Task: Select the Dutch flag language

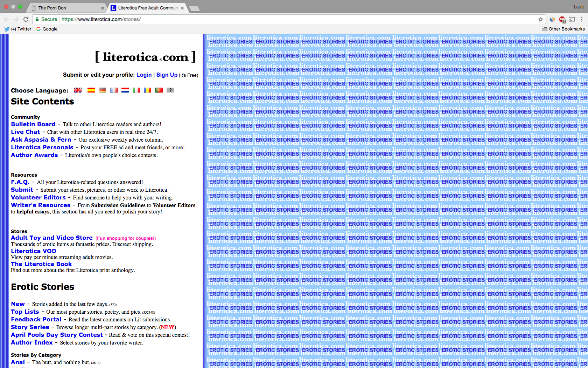Action: 125,90
